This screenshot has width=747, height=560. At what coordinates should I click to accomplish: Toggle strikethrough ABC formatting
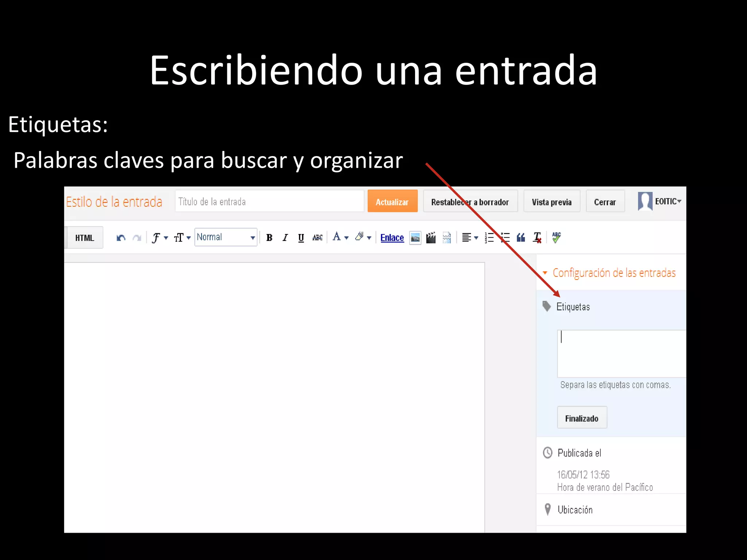point(317,238)
